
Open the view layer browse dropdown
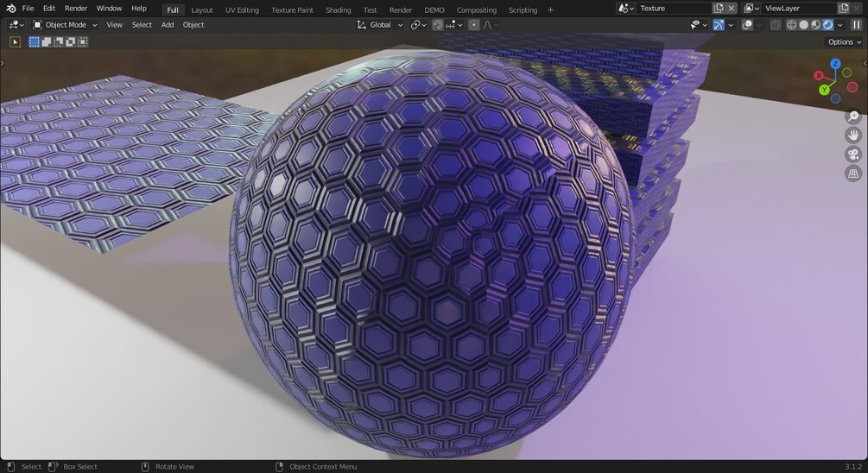(751, 9)
